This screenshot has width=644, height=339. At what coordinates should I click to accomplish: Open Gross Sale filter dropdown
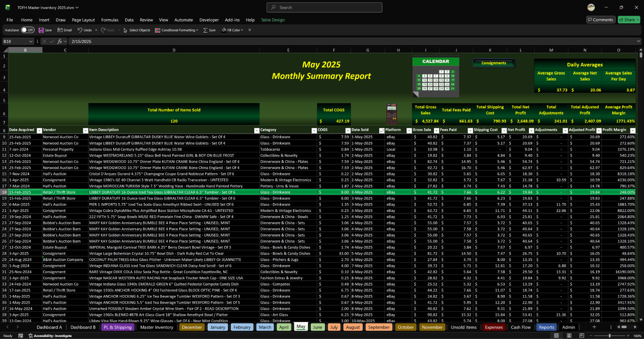point(436,130)
